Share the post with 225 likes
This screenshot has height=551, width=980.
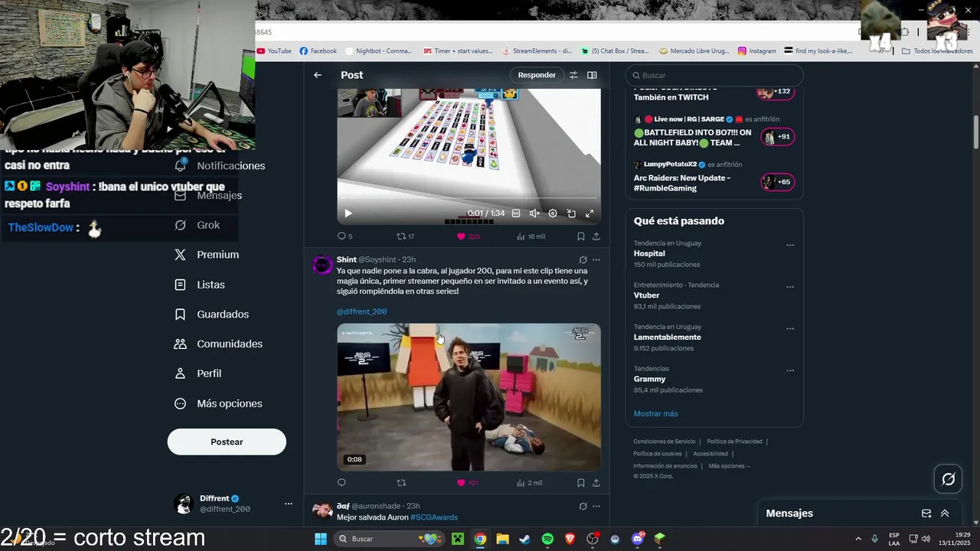point(596,236)
